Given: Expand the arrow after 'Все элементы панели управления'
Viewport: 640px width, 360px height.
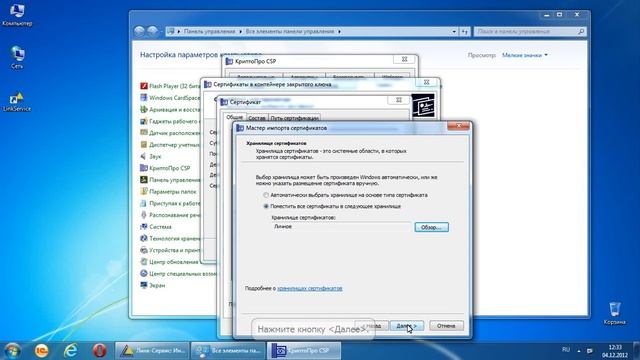Looking at the screenshot, I should click(x=339, y=31).
